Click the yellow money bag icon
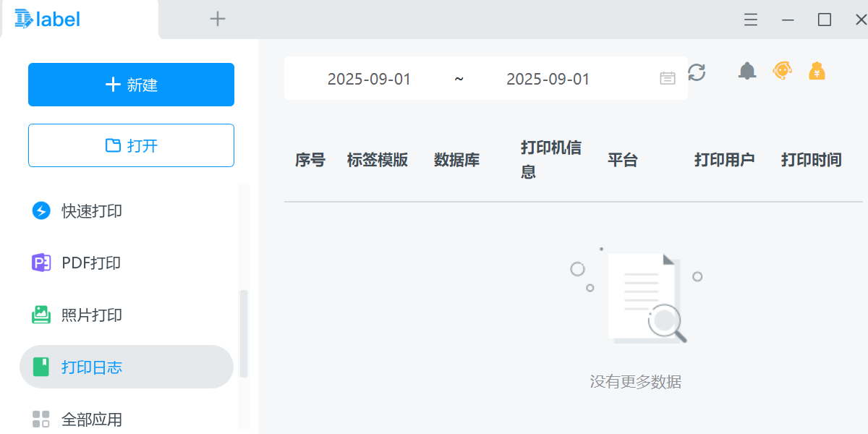This screenshot has width=868, height=434. [817, 71]
